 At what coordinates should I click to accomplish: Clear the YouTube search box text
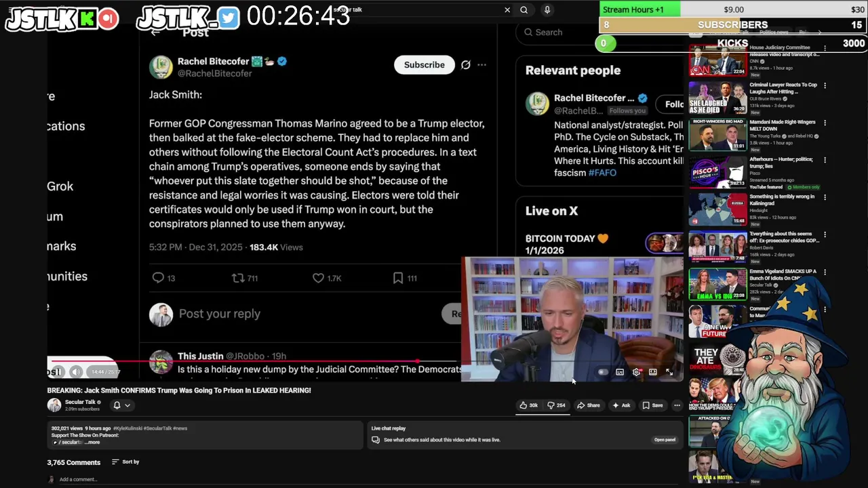coord(507,10)
